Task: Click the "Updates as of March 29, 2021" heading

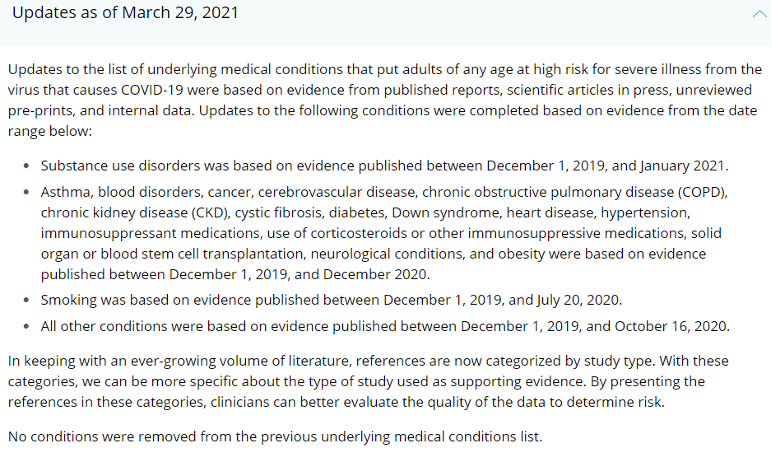Action: 125,14
